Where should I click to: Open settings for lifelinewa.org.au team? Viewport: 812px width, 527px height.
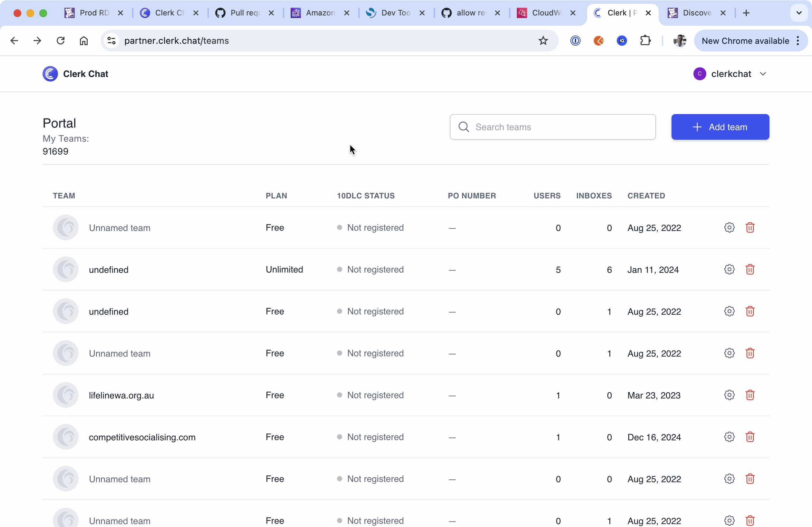(729, 395)
